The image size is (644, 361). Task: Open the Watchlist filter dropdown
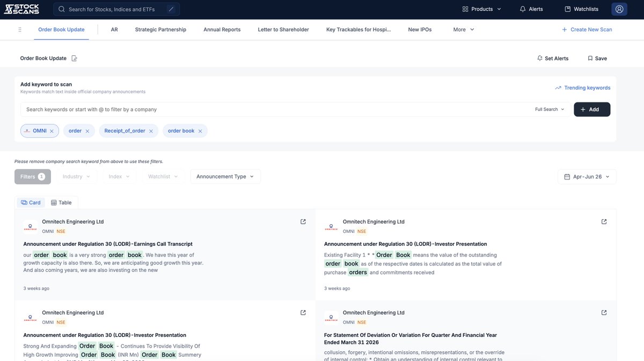pyautogui.click(x=163, y=176)
